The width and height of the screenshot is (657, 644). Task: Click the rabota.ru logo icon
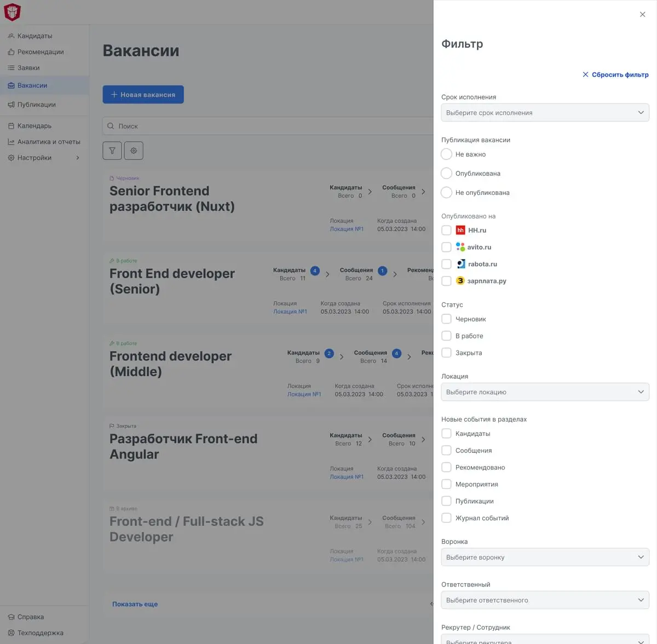461,264
